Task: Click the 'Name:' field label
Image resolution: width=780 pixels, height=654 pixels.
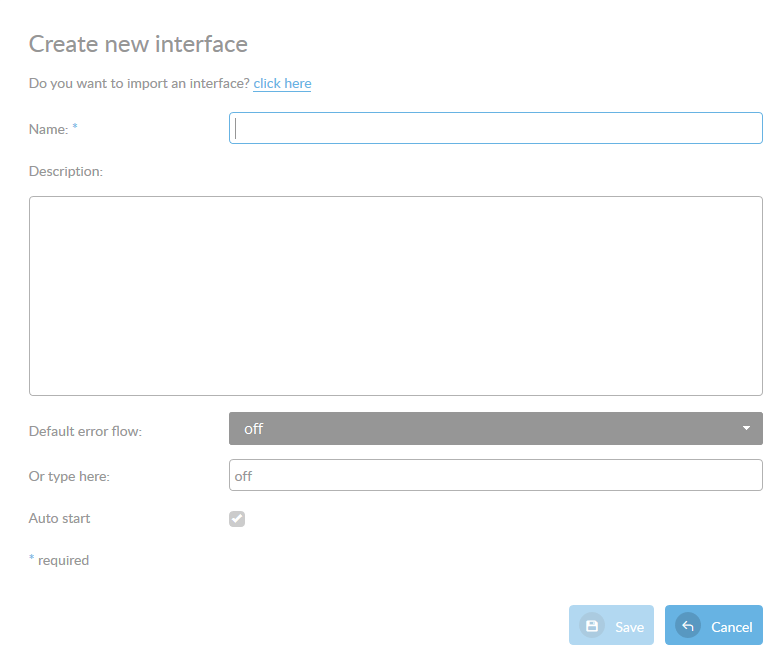Action: (x=48, y=129)
